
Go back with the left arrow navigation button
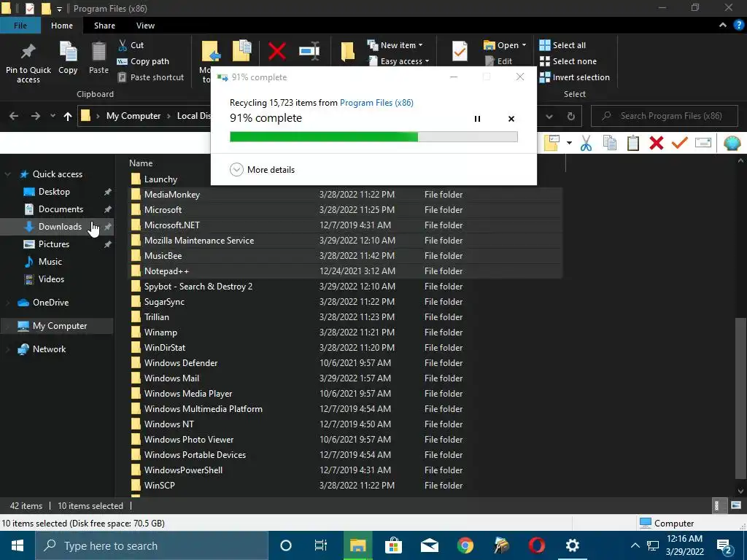tap(14, 116)
